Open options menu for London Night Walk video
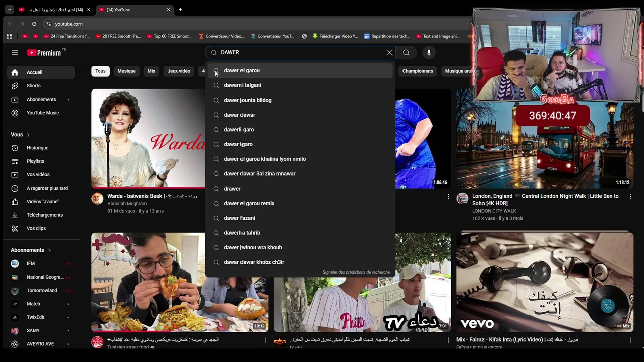This screenshot has width=644, height=362. coord(631,197)
